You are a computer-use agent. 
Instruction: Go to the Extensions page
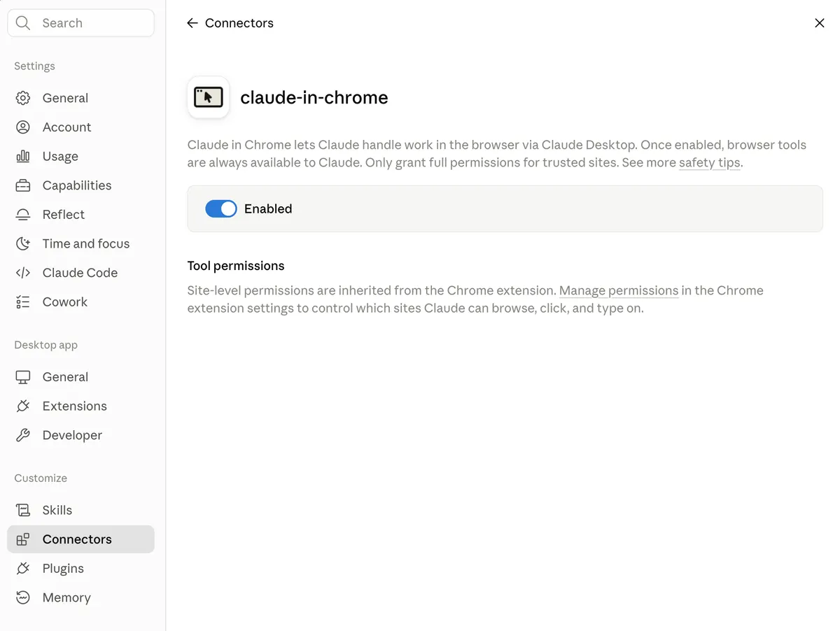80,406
